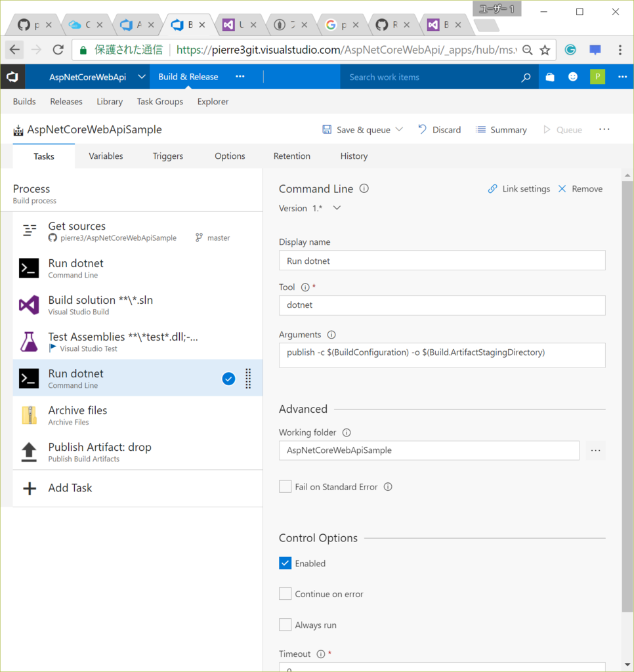This screenshot has height=672, width=634.
Task: Open the Version 1.* dropdown
Action: coord(337,208)
